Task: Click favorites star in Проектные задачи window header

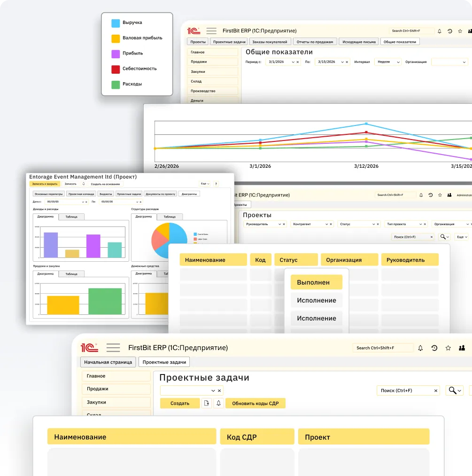Action: click(x=448, y=348)
